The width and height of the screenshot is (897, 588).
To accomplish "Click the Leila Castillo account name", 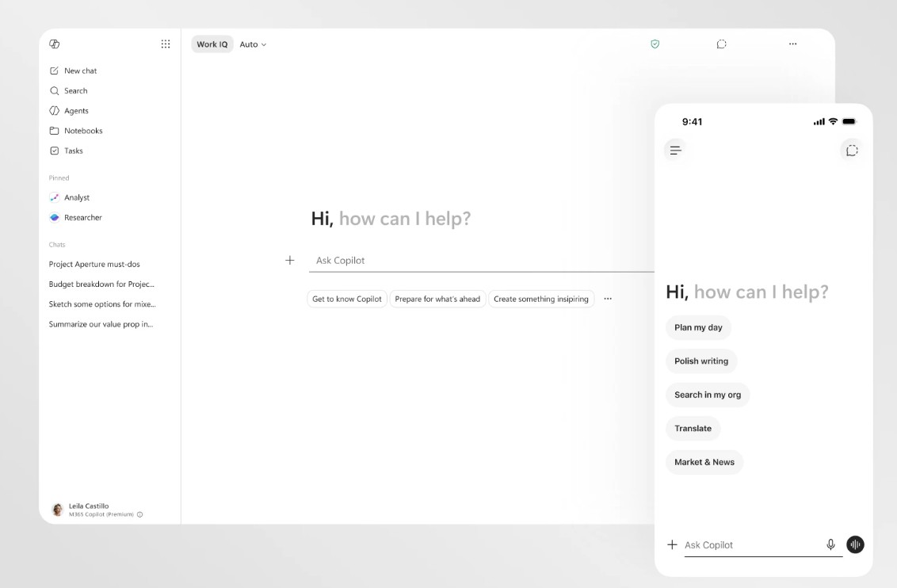I will coord(89,506).
